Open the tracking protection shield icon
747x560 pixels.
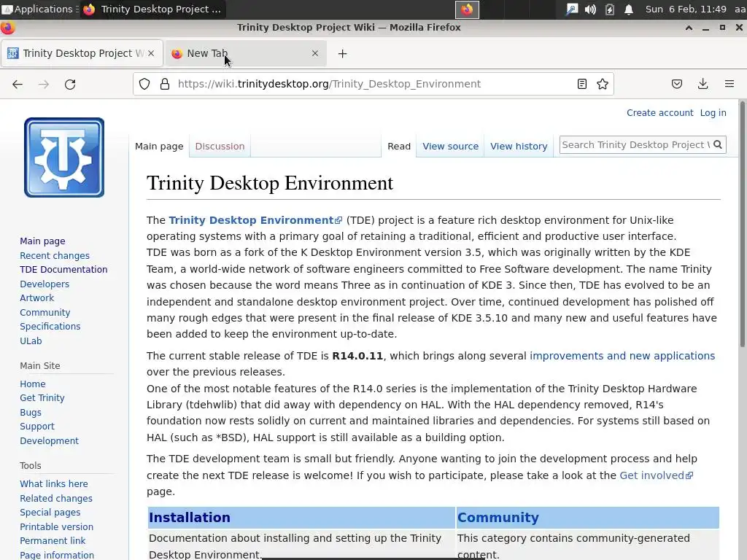point(144,85)
